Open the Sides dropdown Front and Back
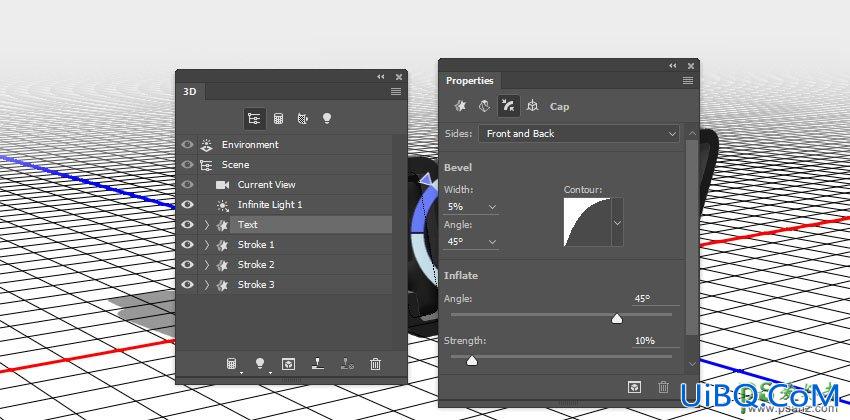The width and height of the screenshot is (850, 420). pos(579,133)
